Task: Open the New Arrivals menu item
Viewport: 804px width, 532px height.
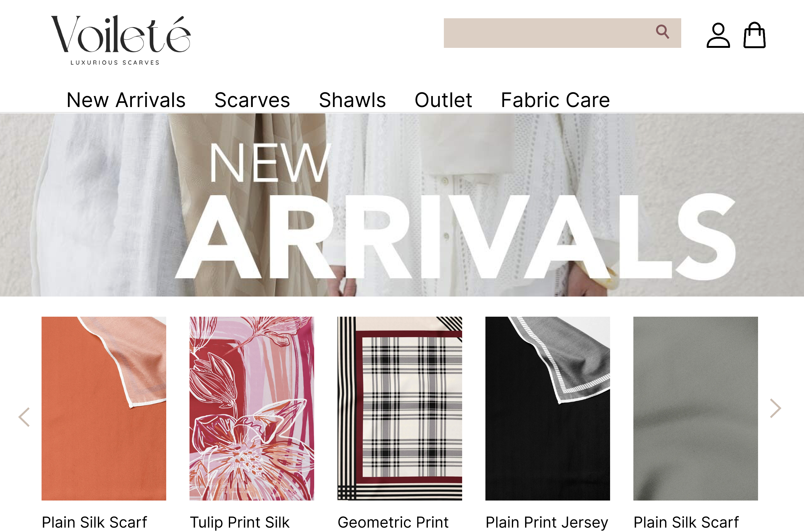Action: 126,100
